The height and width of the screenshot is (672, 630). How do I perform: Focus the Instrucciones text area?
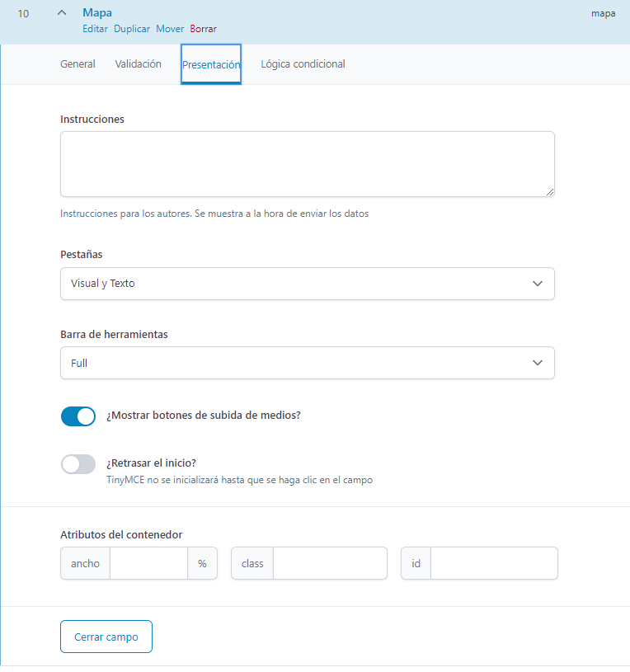click(308, 164)
